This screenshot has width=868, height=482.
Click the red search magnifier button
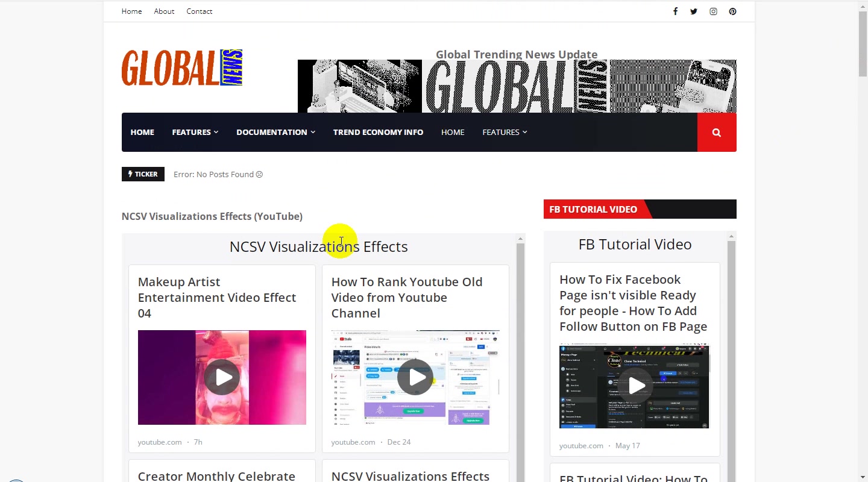click(x=717, y=133)
